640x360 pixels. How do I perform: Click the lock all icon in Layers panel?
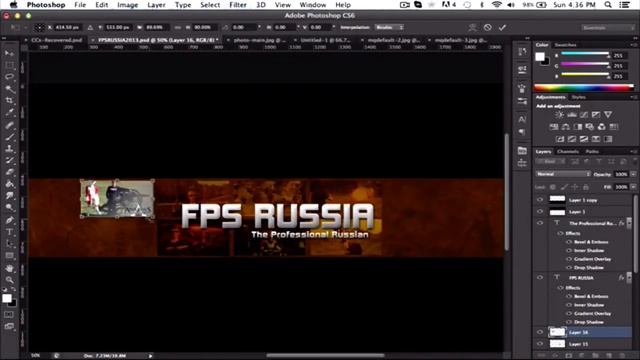tap(586, 187)
